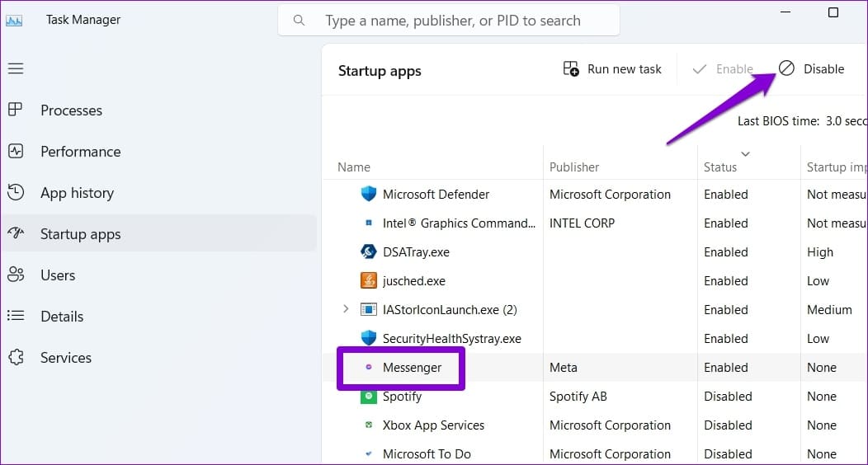The width and height of the screenshot is (868, 465).
Task: Select the DSATray.exe row name
Action: tap(417, 252)
